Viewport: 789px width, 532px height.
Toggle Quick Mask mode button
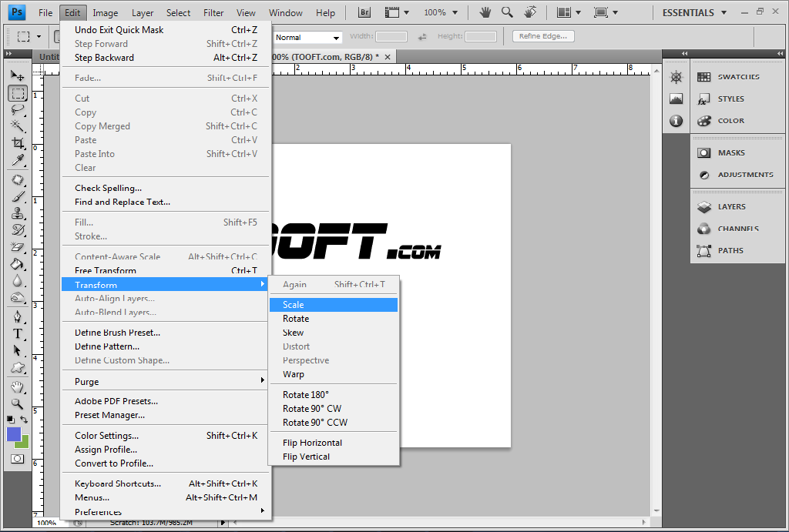[x=17, y=459]
